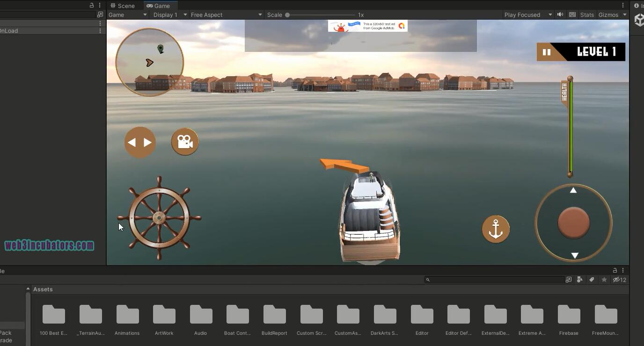644x346 pixels.
Task: Adjust the Scale slider handle
Action: pos(287,15)
